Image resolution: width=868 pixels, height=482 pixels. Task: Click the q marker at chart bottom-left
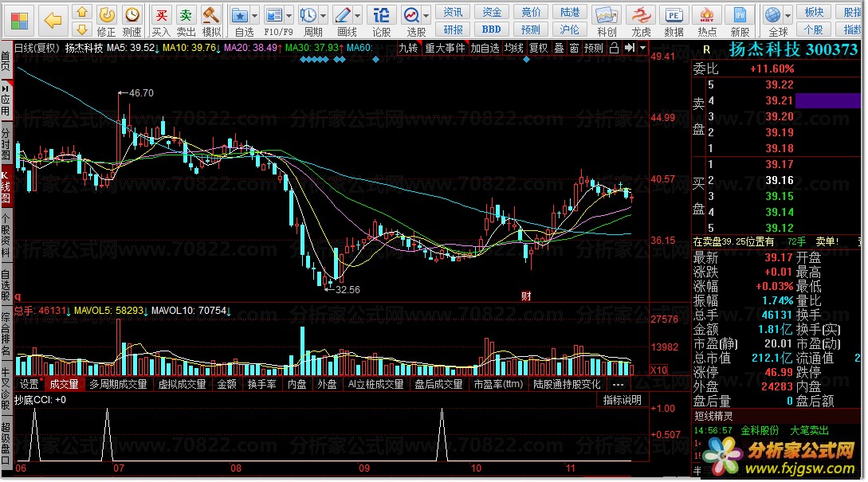click(18, 297)
